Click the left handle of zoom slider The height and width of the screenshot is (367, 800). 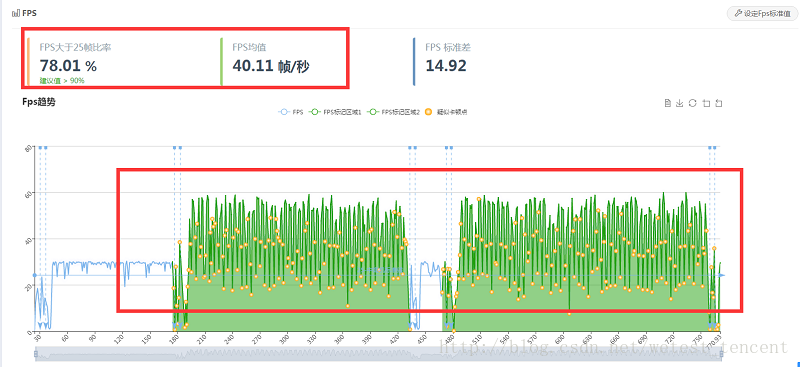(x=36, y=353)
